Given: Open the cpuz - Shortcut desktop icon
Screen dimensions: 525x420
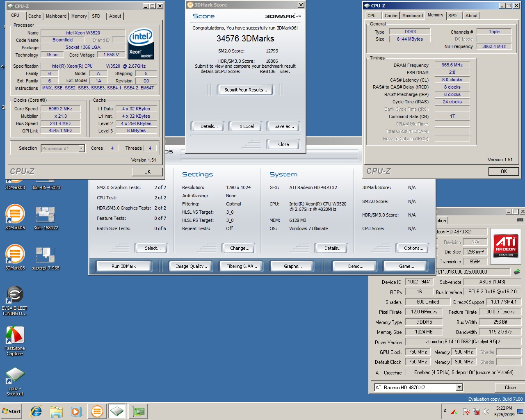Looking at the screenshot, I should (x=15, y=381).
